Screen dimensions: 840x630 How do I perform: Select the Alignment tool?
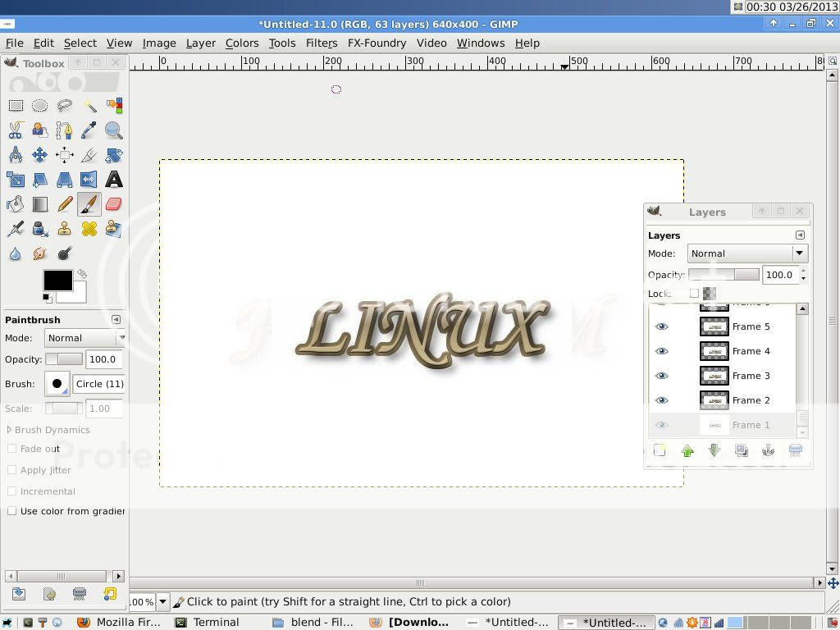64,155
